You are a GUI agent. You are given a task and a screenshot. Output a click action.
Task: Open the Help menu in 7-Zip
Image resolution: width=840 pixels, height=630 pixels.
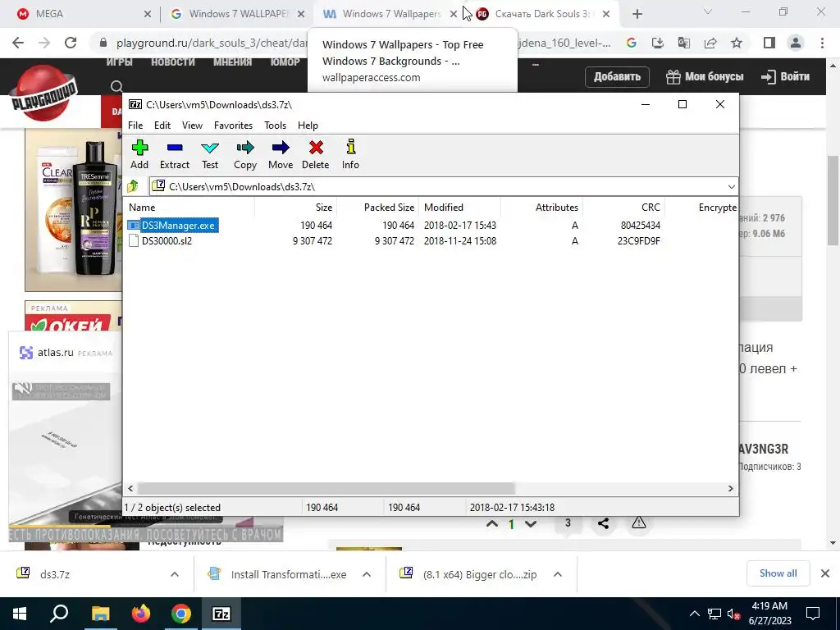[x=308, y=126]
